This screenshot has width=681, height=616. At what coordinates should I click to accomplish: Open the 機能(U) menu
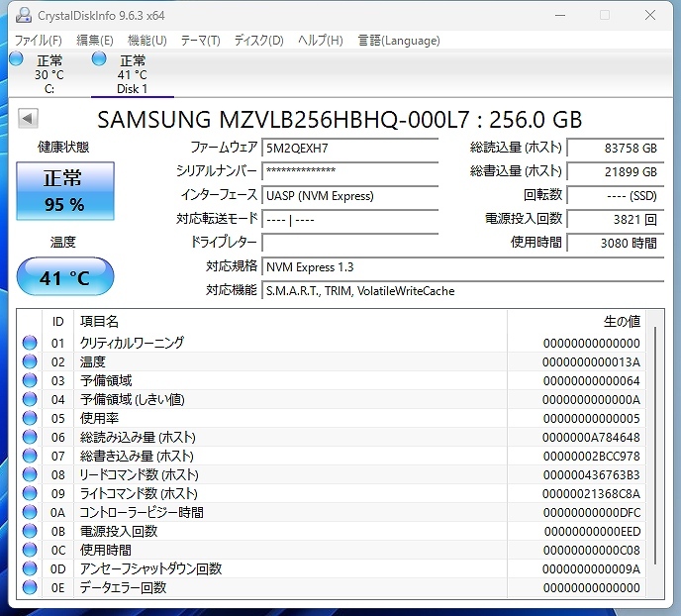pyautogui.click(x=147, y=41)
